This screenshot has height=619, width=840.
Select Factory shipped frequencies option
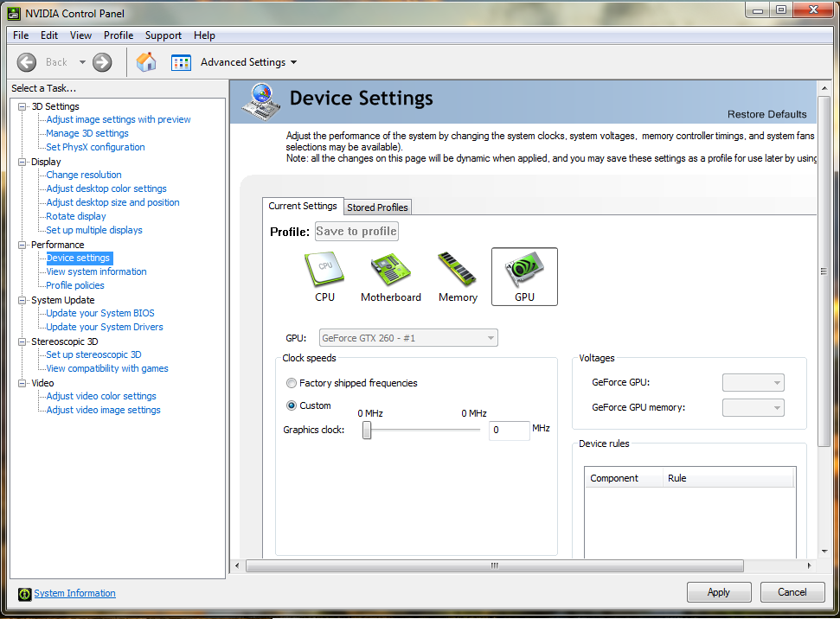(292, 383)
